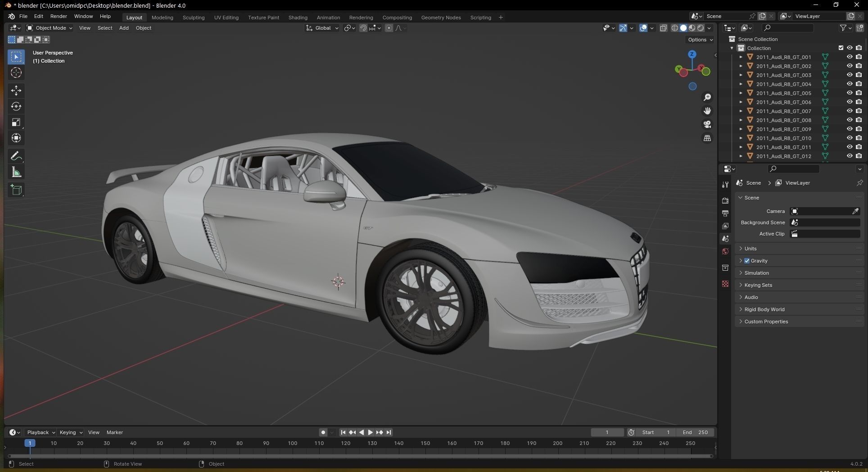Open the Render menu
This screenshot has height=472, width=868.
click(59, 16)
